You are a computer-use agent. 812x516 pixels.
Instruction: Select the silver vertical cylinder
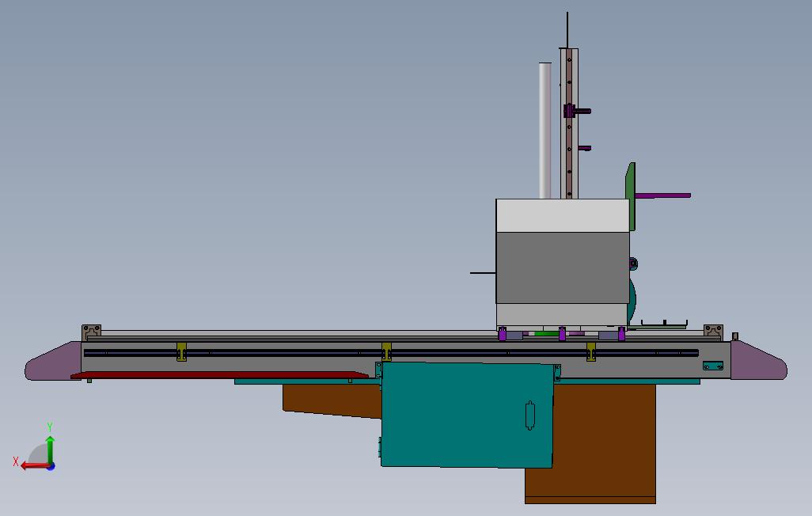coord(544,131)
